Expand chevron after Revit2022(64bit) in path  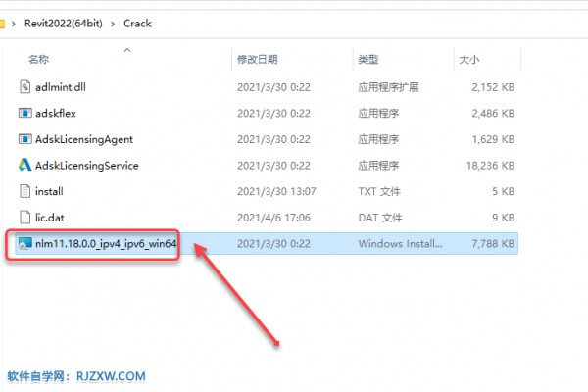[x=113, y=24]
